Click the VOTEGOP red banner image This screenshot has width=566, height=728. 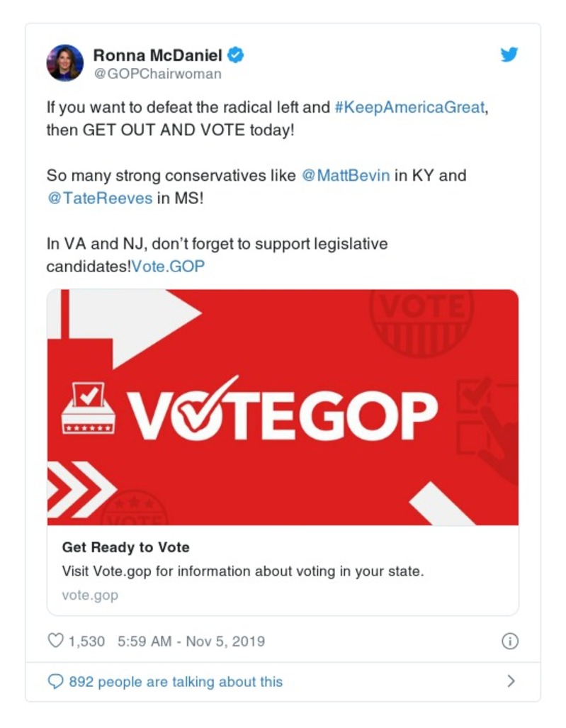(283, 407)
